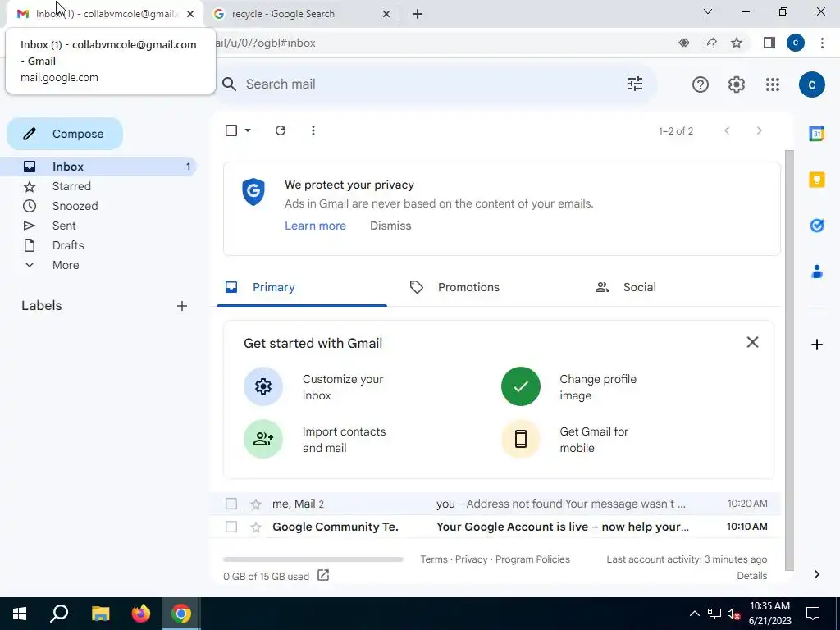Click the inbox vertical scrollbar

pyautogui.click(x=788, y=361)
